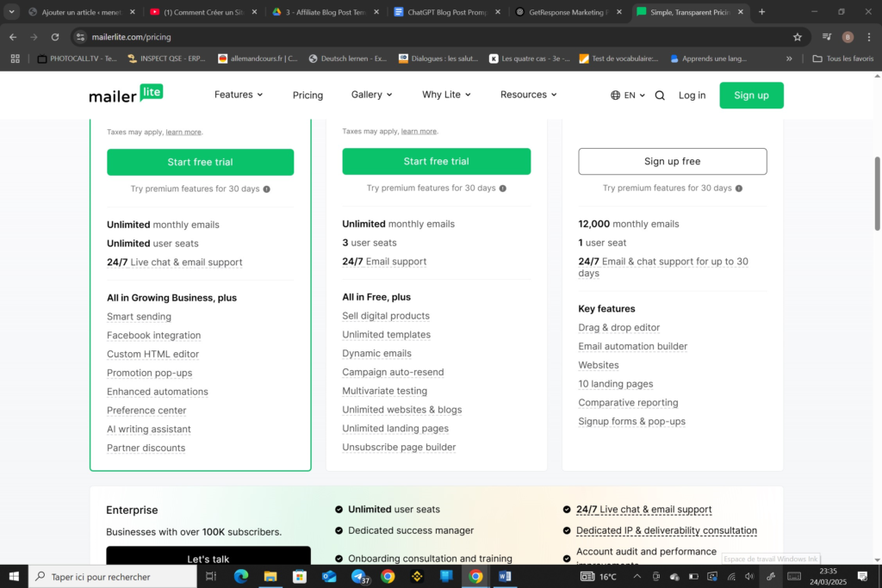Click Email automation builder feature
The image size is (882, 588).
point(633,346)
